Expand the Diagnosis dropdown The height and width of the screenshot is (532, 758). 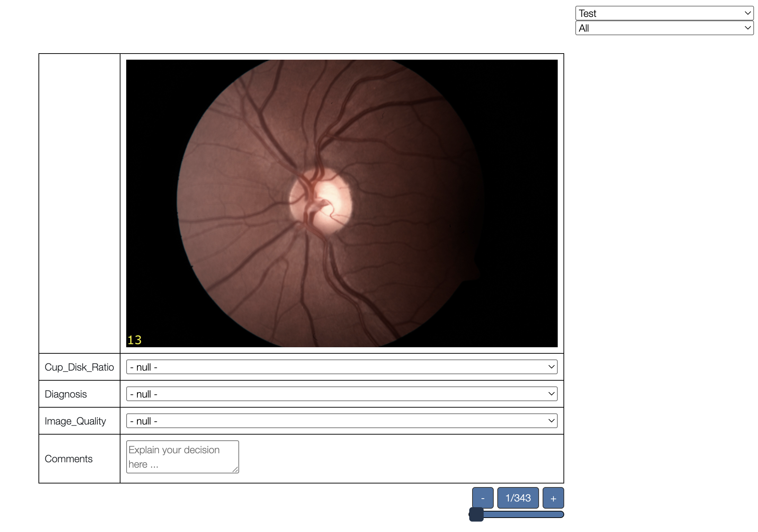pos(342,394)
